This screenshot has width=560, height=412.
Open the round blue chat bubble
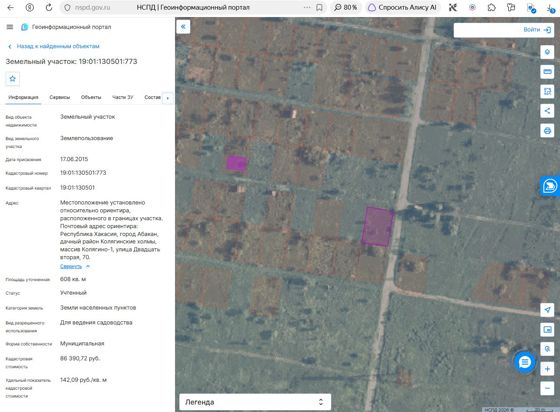tap(524, 362)
